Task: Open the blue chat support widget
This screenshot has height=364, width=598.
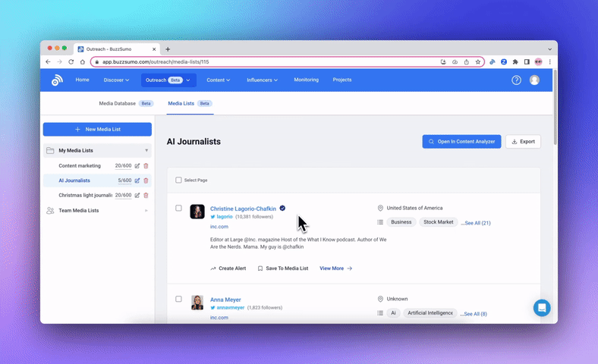Action: point(541,307)
